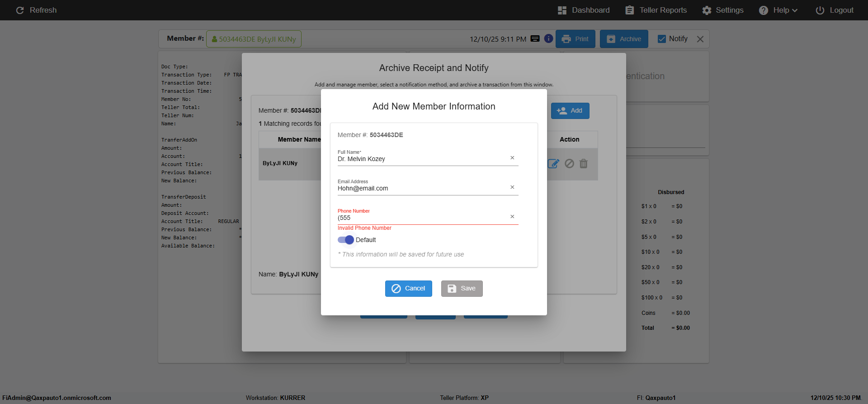Open the Dashboard menu item
This screenshot has height=404, width=868.
(584, 10)
